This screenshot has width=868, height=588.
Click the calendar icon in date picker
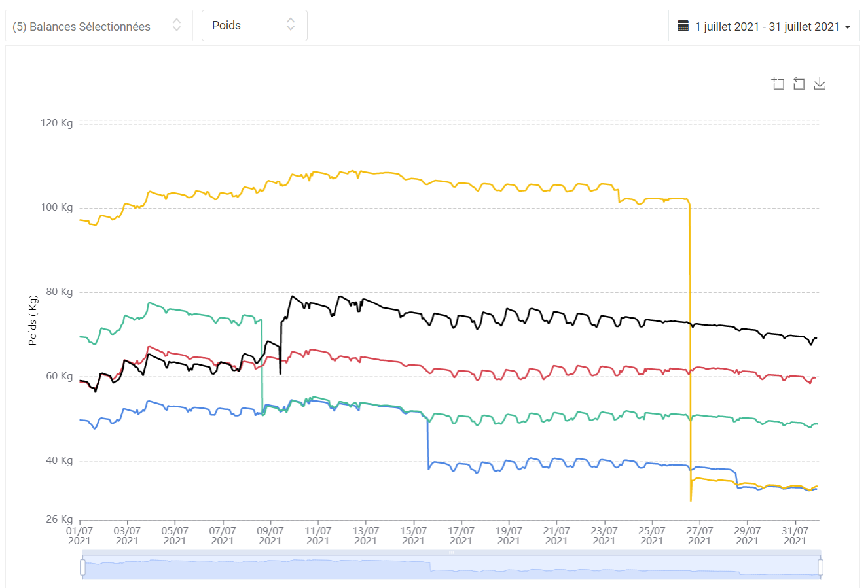click(x=683, y=26)
